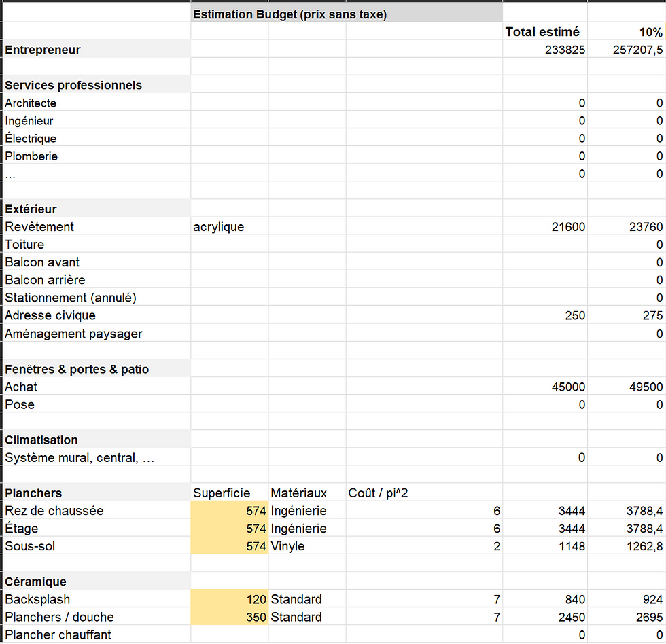Select the 'Plomberie' cell

point(97,156)
